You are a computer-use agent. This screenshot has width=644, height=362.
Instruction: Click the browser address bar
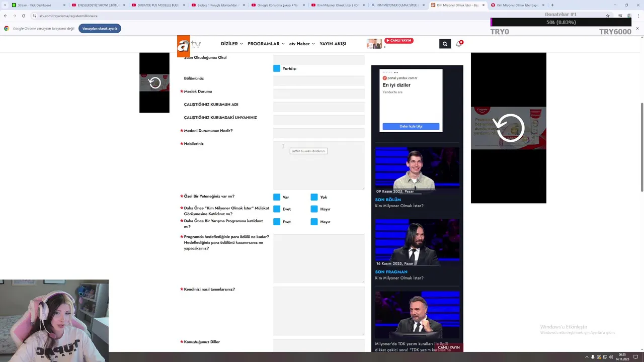[302, 16]
